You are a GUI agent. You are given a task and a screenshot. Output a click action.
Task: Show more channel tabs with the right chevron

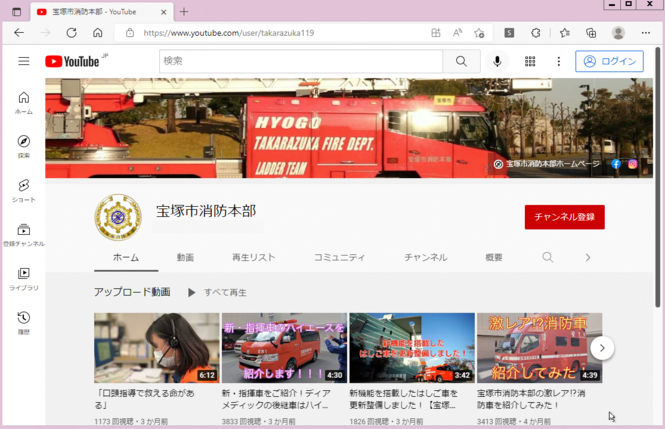click(x=587, y=257)
